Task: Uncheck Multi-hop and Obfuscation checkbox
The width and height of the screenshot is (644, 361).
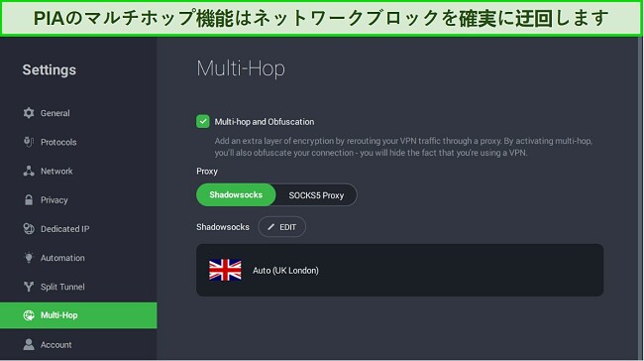Action: [202, 122]
